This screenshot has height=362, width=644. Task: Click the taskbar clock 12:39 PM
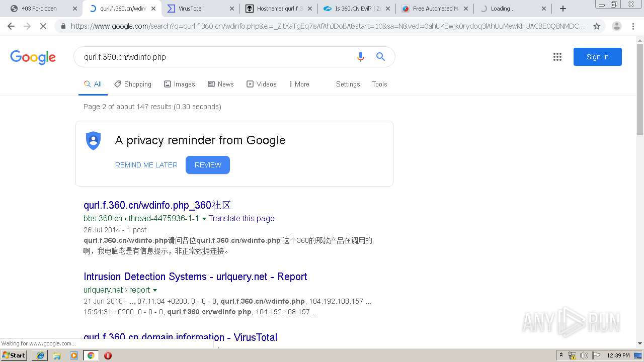[x=618, y=355]
